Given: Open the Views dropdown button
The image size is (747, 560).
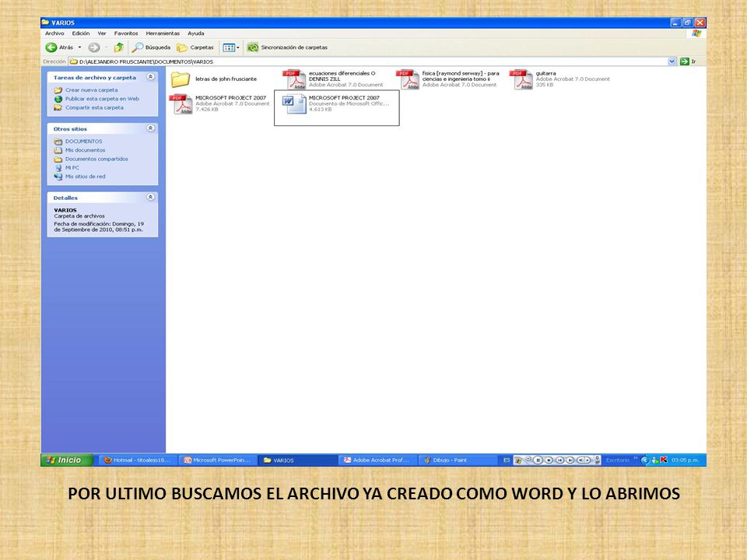Looking at the screenshot, I should 231,47.
